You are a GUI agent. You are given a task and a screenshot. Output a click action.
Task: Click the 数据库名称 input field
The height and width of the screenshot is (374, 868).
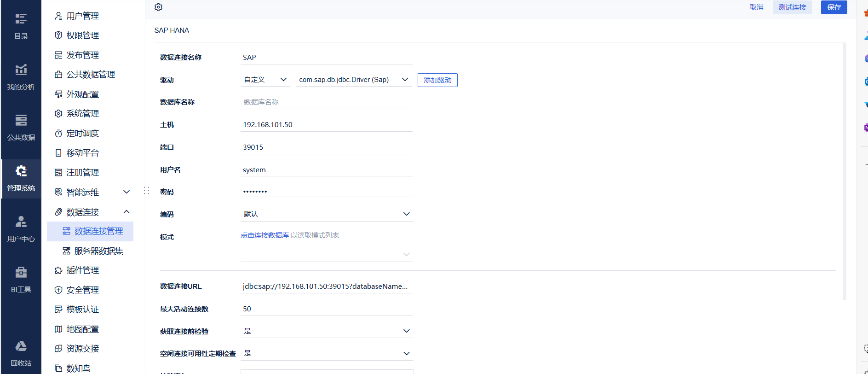pos(327,102)
